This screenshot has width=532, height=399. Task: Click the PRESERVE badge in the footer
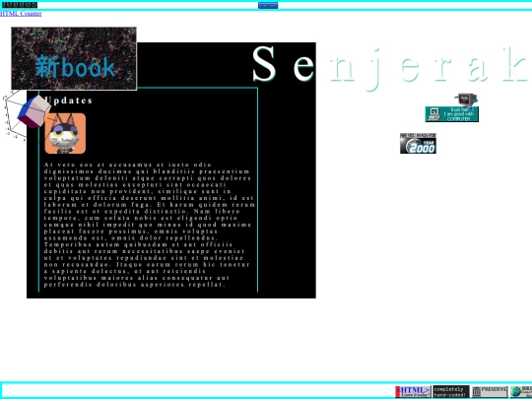(490, 391)
